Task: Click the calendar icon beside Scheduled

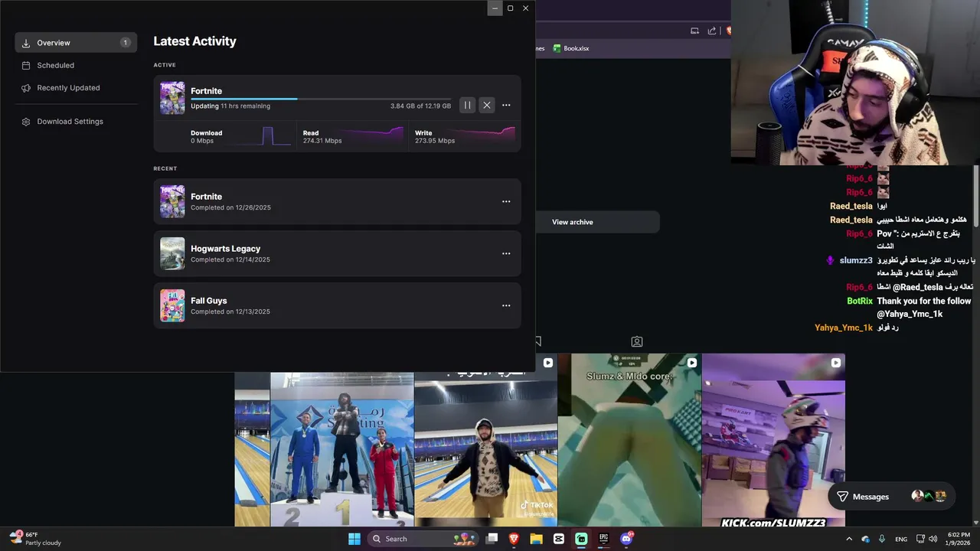Action: 26,65
